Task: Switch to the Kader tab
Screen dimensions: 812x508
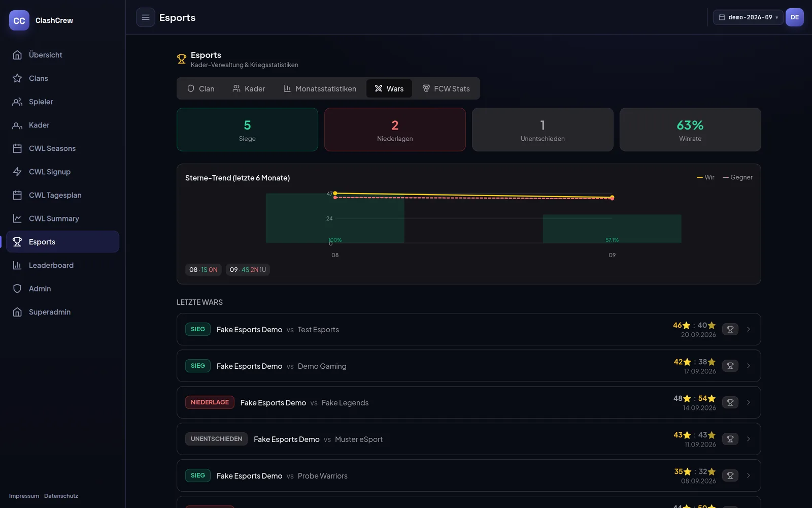Action: (249, 88)
